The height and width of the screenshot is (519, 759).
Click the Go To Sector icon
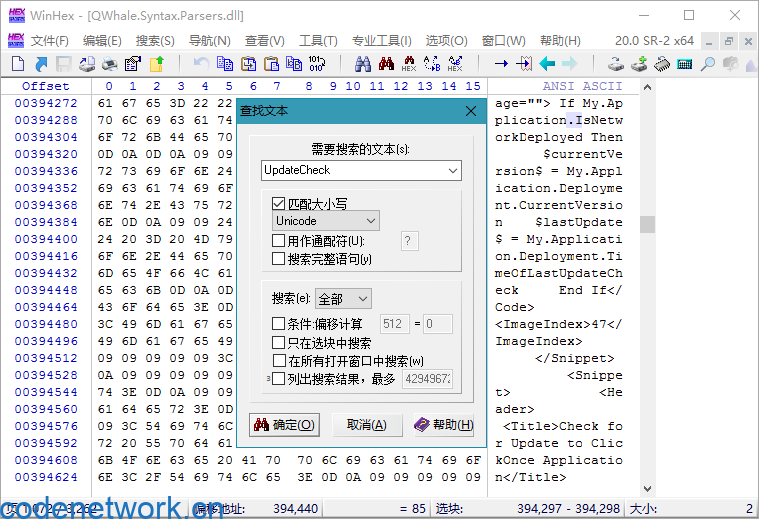[x=524, y=63]
